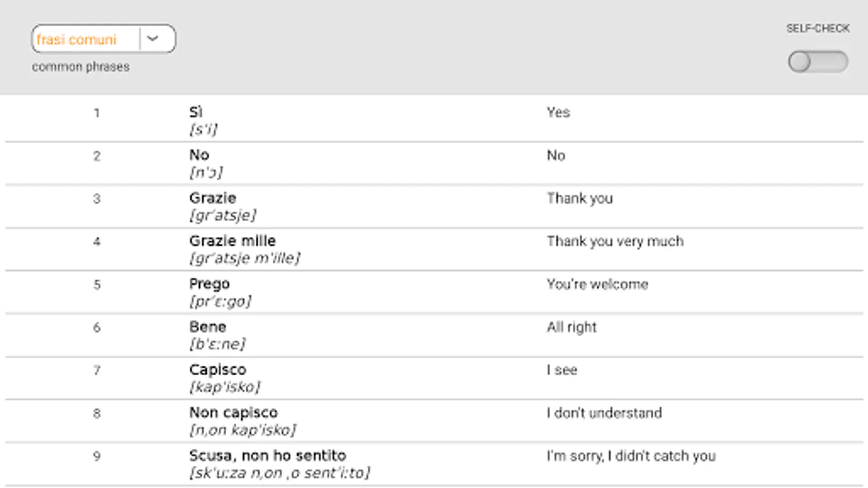Screen dimensions: 868x488
Task: Tap the Italian phrase Sì
Action: (x=196, y=112)
